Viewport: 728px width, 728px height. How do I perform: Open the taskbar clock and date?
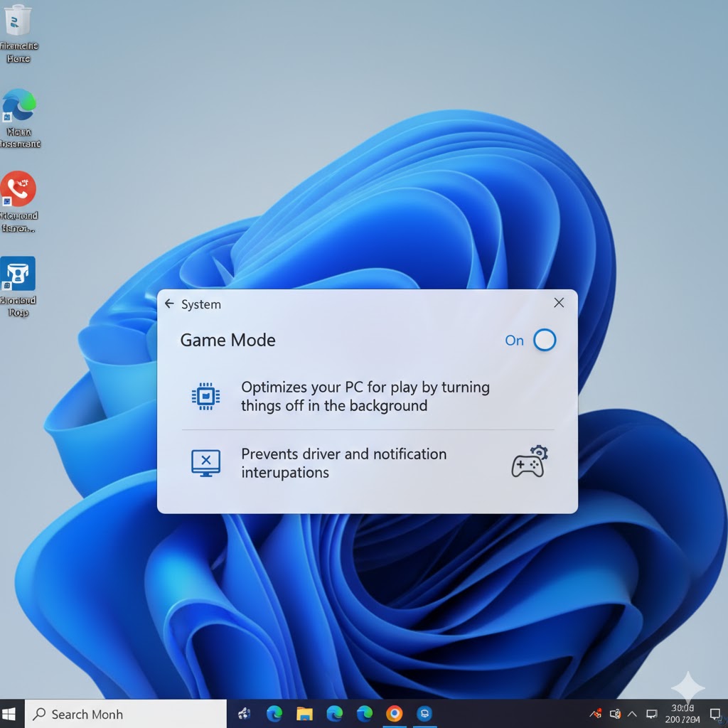682,714
